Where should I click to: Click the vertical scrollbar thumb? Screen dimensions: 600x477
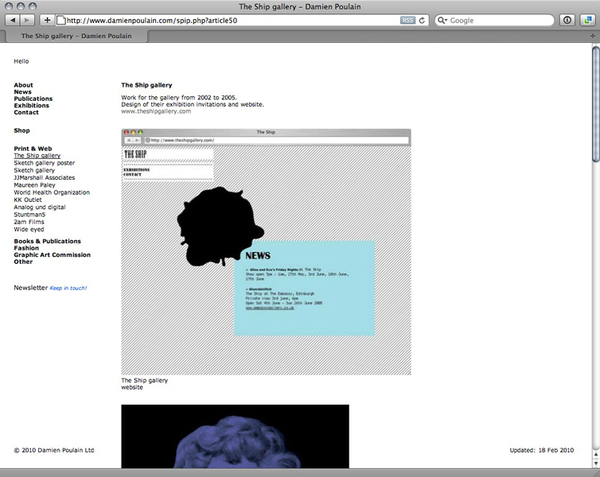click(595, 104)
